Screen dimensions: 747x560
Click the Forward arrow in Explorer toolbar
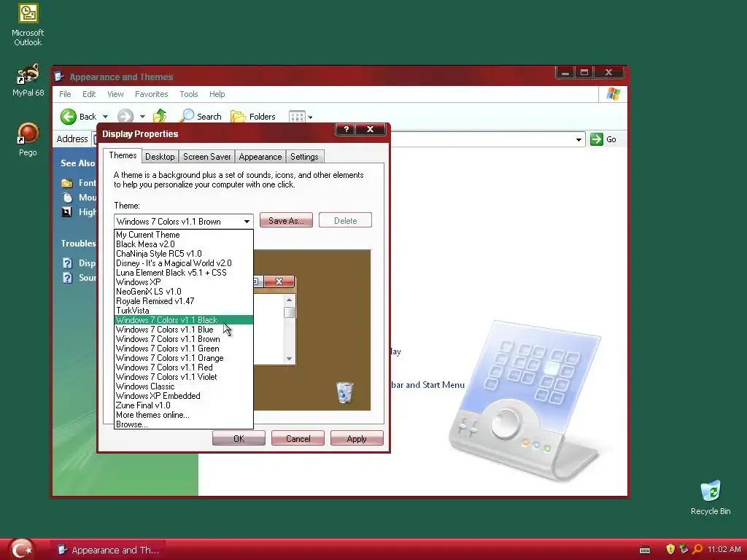(125, 117)
